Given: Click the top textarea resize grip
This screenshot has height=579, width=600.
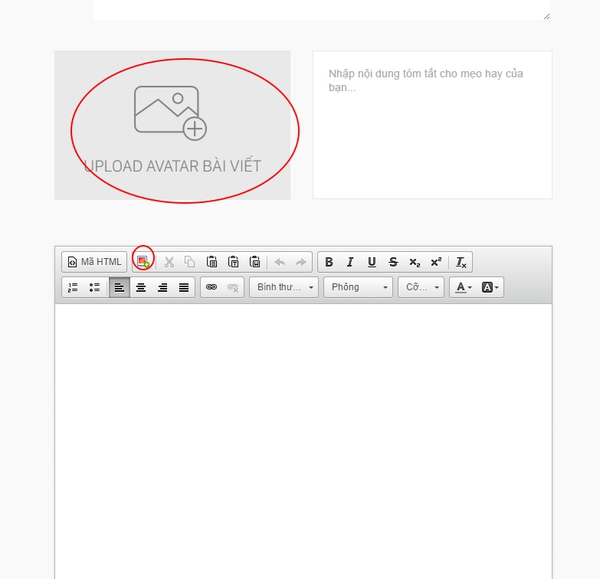Looking at the screenshot, I should click(x=547, y=16).
